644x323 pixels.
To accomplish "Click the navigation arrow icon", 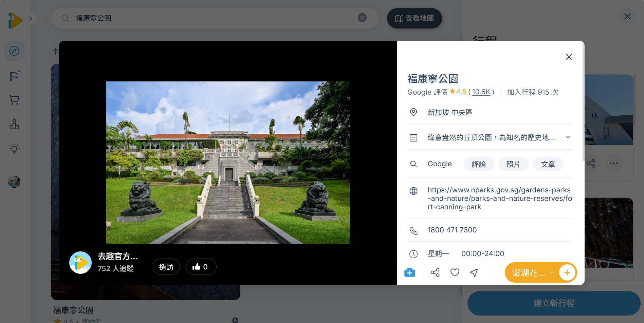I will point(474,272).
